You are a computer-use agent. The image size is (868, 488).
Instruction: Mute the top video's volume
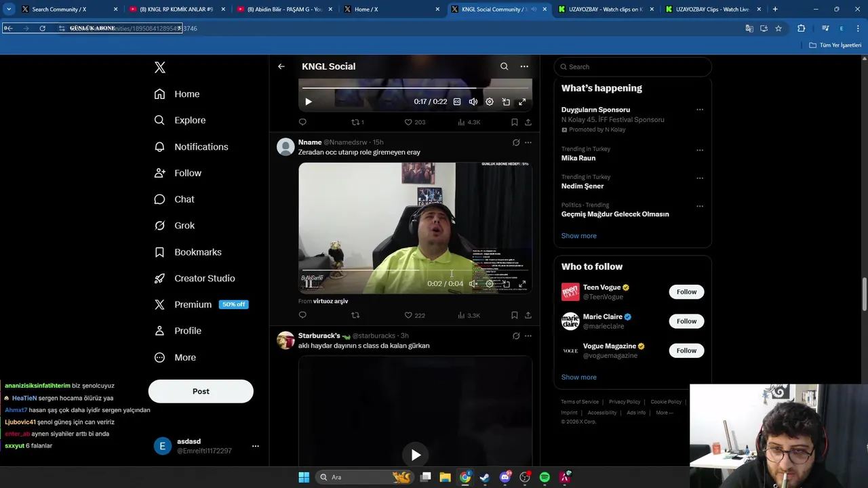pyautogui.click(x=473, y=102)
